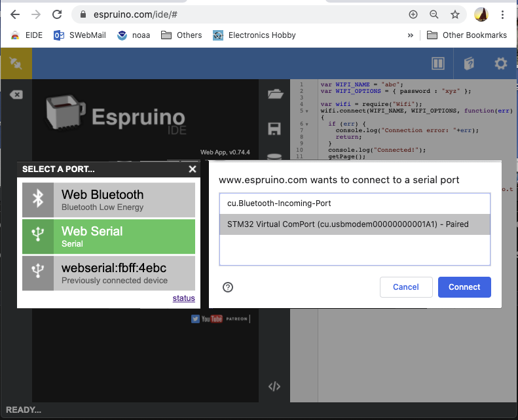Image resolution: width=518 pixels, height=420 pixels.
Task: Open the SWebMail bookmark
Action: click(x=80, y=35)
